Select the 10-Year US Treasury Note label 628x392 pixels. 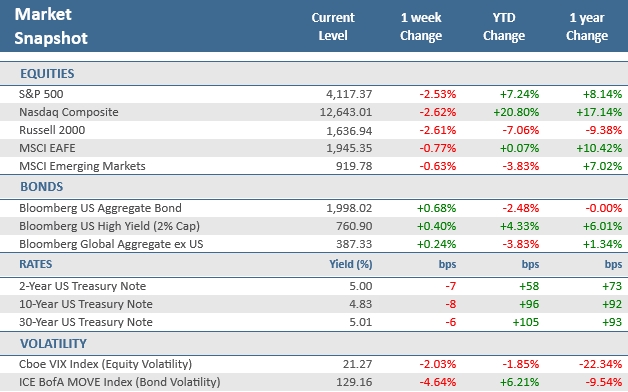[86, 304]
